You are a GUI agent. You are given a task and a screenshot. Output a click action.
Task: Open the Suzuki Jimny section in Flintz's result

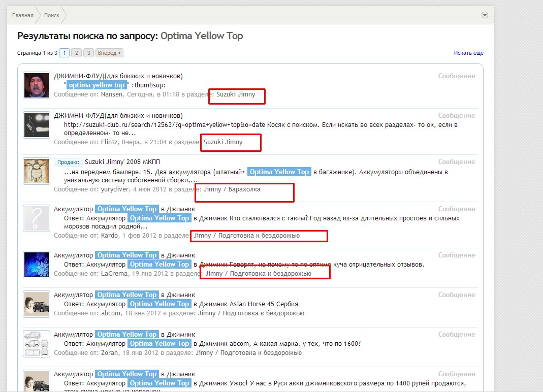(223, 142)
